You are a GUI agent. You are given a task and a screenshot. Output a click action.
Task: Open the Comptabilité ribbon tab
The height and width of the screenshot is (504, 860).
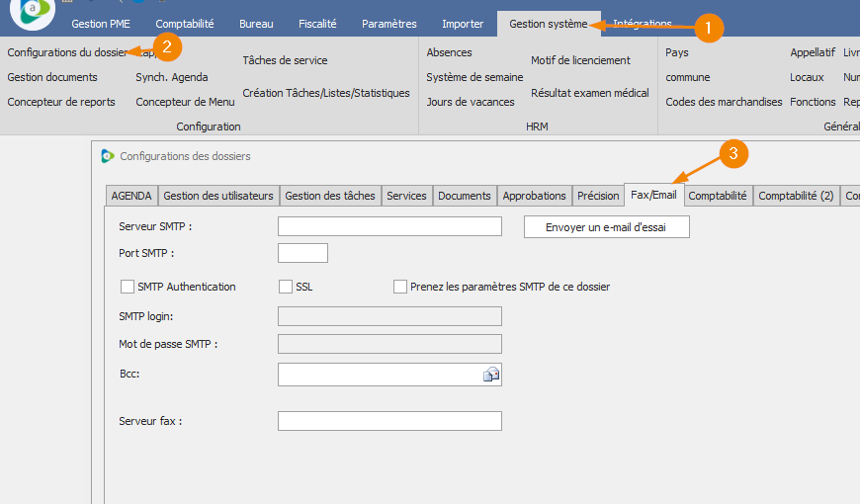(x=185, y=24)
